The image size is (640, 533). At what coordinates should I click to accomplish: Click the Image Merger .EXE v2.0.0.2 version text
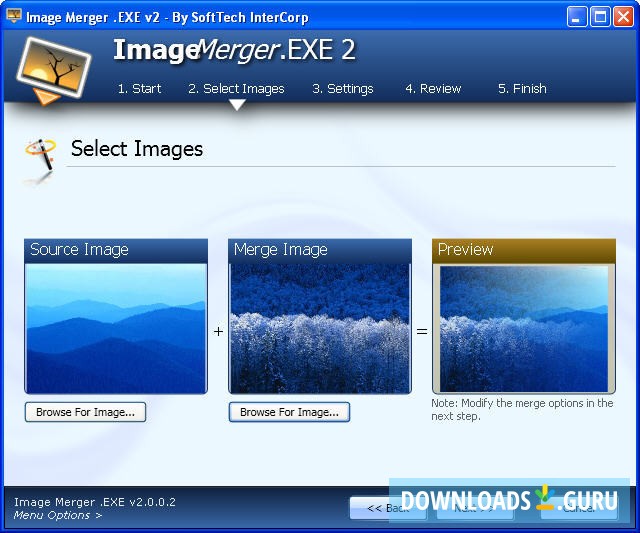(95, 502)
